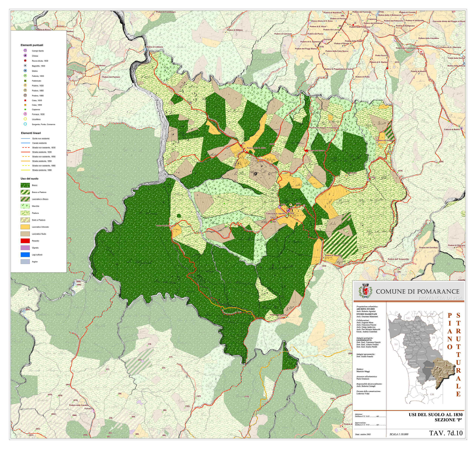Click the TAV. 7d.10 sheet number
The image size is (476, 449).
446,433
